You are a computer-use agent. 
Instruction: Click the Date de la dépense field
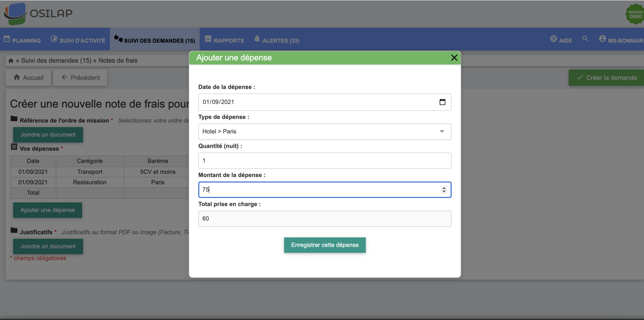tap(325, 102)
